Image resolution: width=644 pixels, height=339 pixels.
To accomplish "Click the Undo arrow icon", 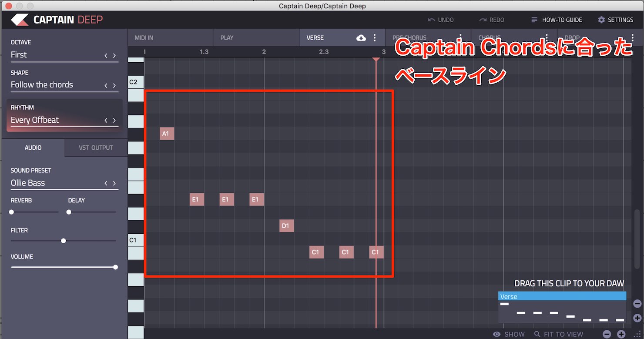I will coord(431,20).
